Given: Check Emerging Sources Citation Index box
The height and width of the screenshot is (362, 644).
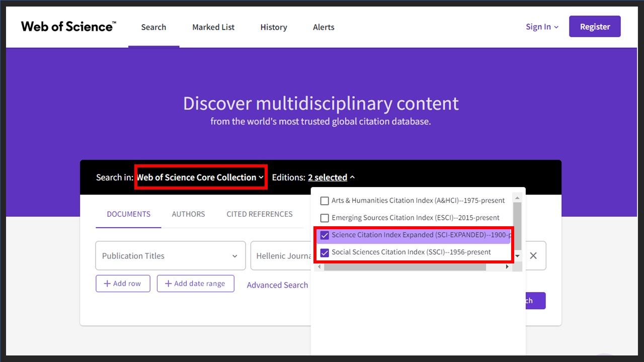Looking at the screenshot, I should tap(325, 218).
